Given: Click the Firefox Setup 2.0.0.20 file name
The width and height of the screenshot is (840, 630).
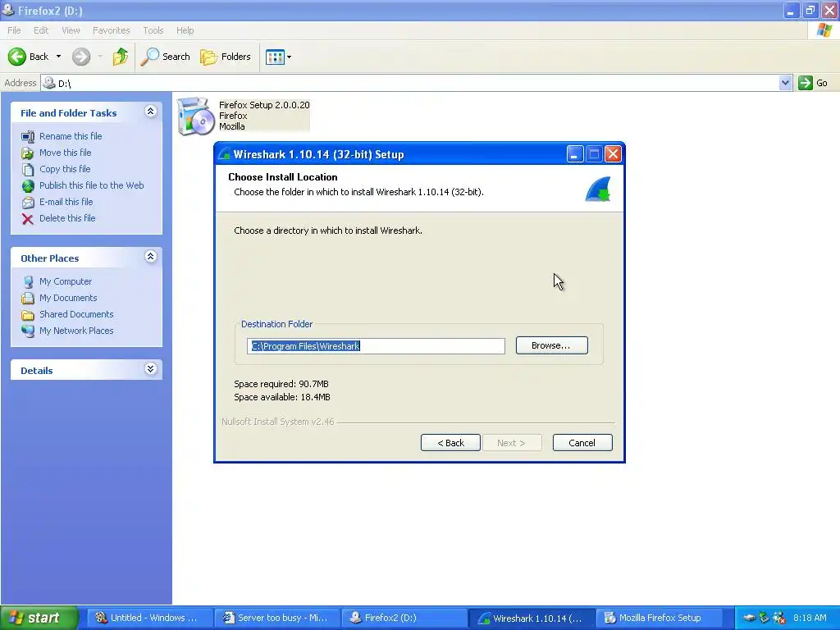Looking at the screenshot, I should pyautogui.click(x=264, y=105).
